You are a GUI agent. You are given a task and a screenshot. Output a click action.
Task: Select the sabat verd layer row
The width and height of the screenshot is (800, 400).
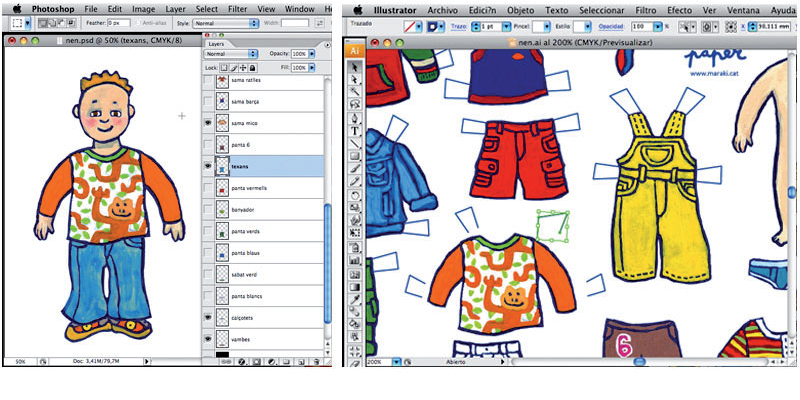[263, 274]
